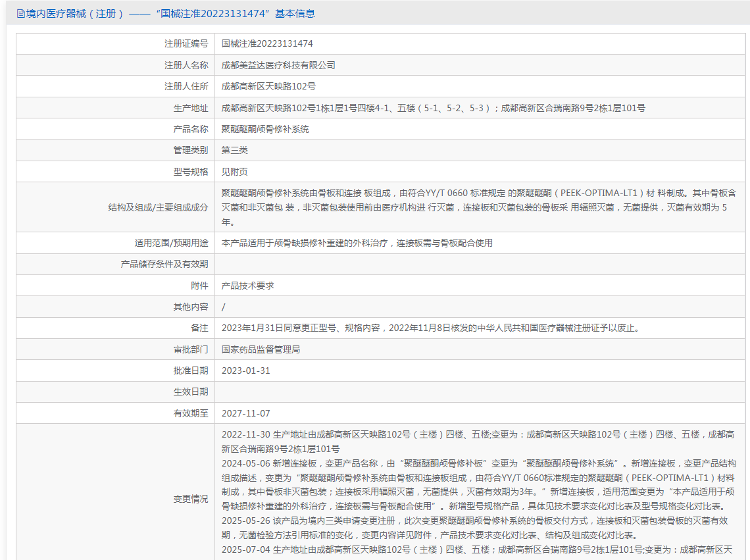Select approval date 2023-01-31

tap(246, 370)
